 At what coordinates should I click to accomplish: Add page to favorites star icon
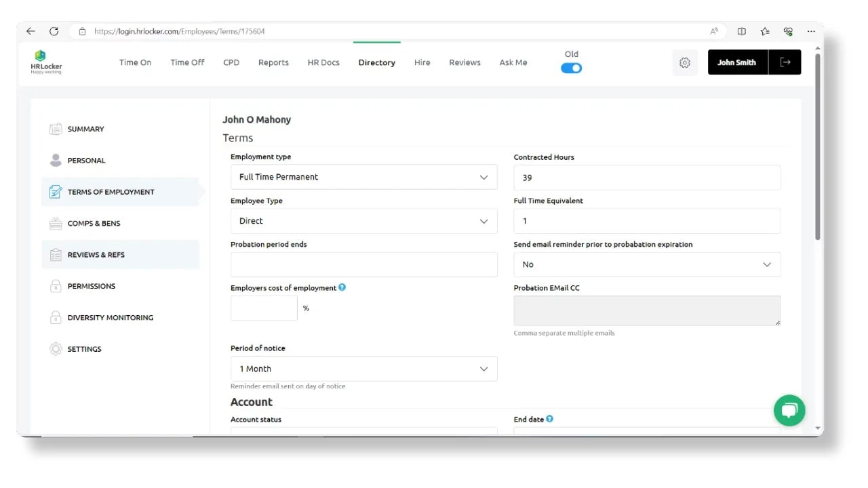(765, 31)
